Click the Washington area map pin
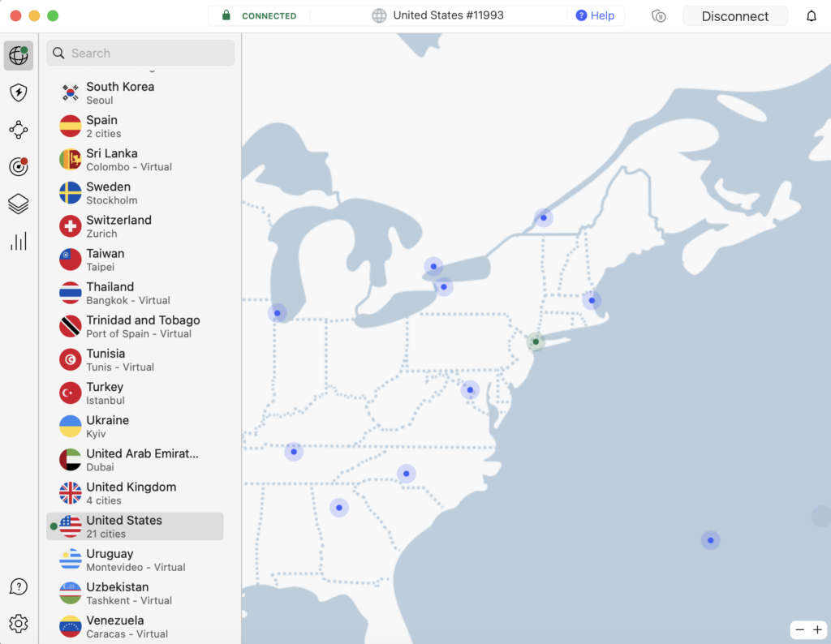The width and height of the screenshot is (831, 644). point(470,390)
